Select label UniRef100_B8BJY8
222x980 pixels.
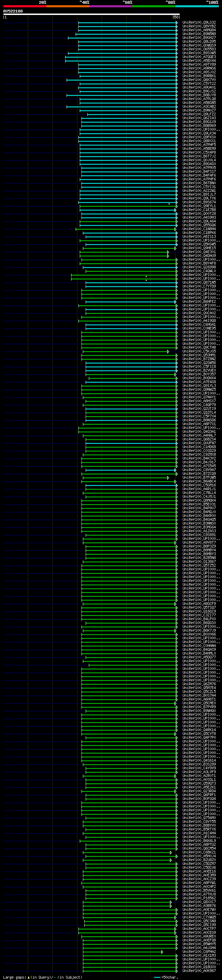(199, 95)
